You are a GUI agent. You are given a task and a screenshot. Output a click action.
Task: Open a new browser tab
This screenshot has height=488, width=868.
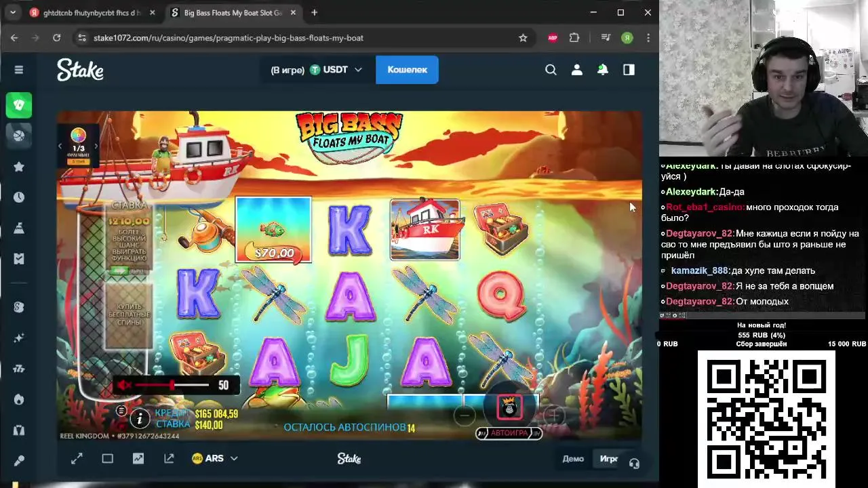(314, 13)
